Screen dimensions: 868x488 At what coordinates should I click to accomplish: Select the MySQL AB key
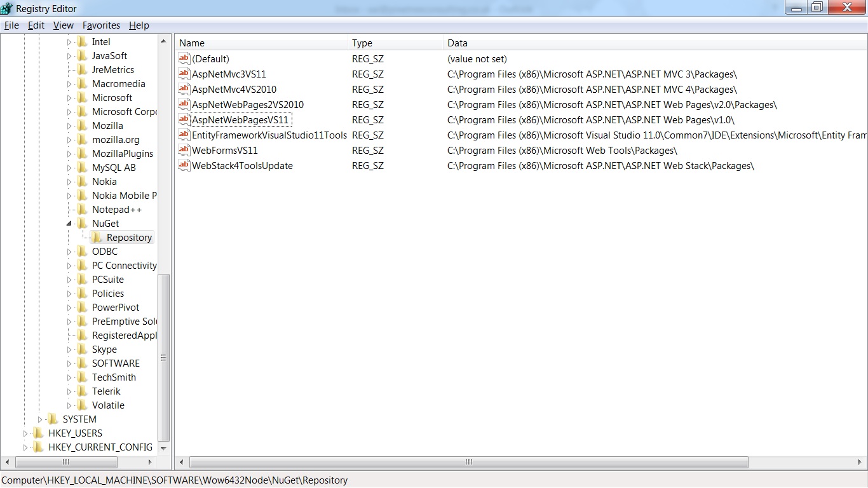[x=114, y=168]
